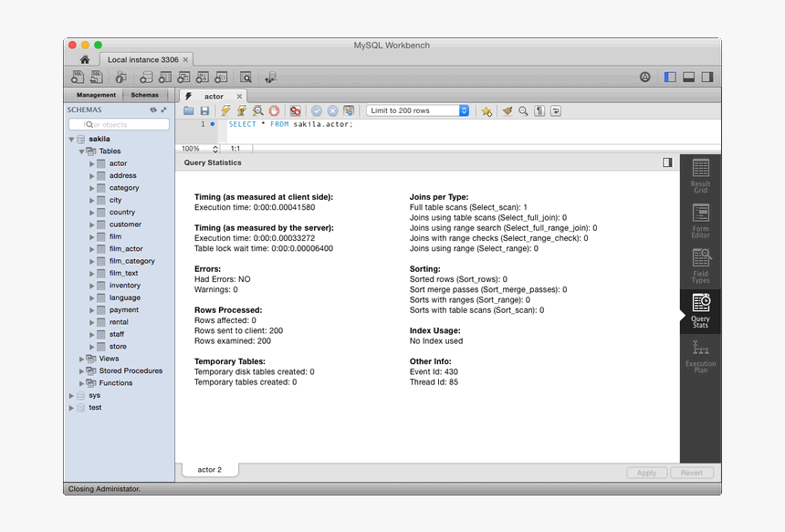
Task: Create a new view toolbar icon
Action: [x=183, y=77]
